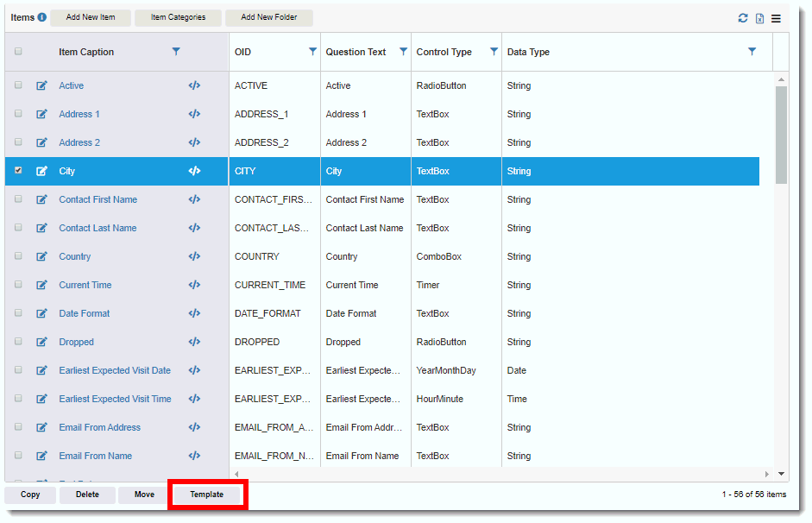Edit the Dropped item via pencil icon
This screenshot has height=523, width=812.
tap(41, 342)
